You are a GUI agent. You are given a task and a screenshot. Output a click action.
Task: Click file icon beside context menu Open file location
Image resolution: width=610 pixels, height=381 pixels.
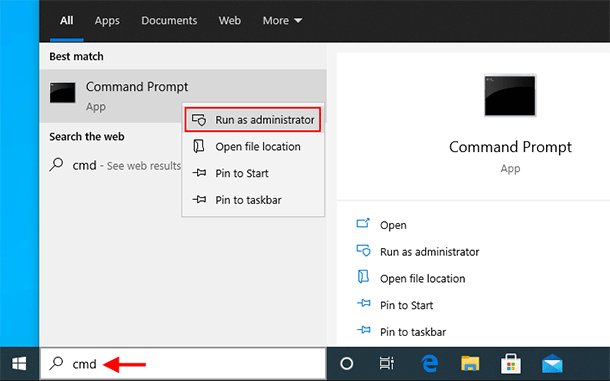click(x=199, y=146)
